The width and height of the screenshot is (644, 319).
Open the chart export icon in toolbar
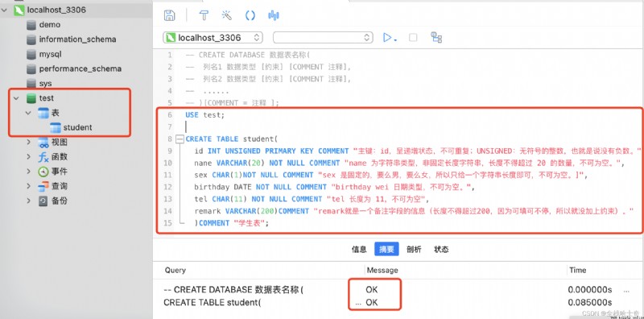[x=274, y=15]
